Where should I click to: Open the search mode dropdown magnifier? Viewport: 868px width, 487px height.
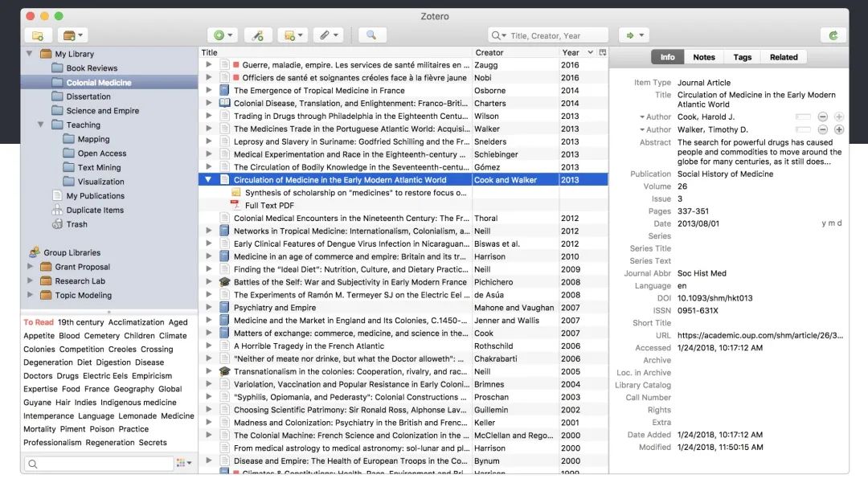[x=499, y=35]
